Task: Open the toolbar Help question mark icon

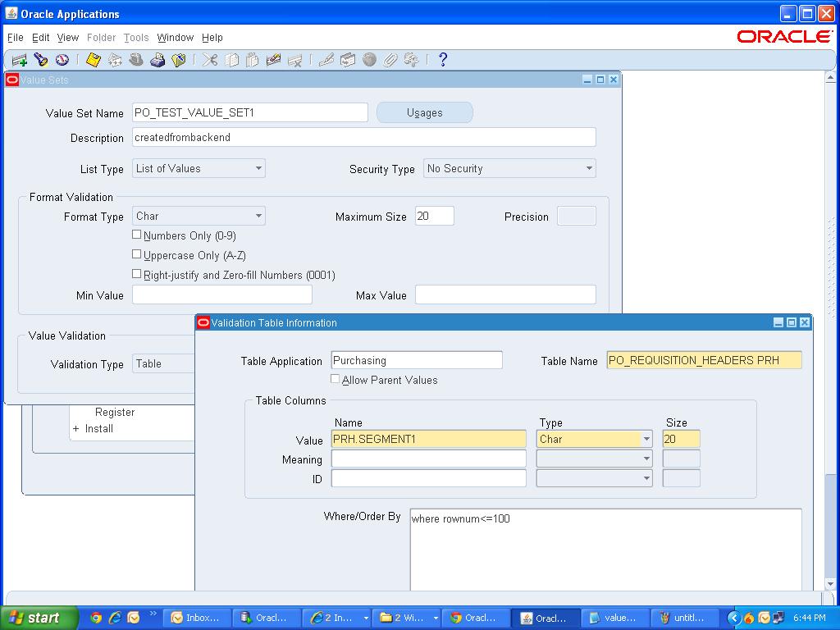Action: point(443,59)
